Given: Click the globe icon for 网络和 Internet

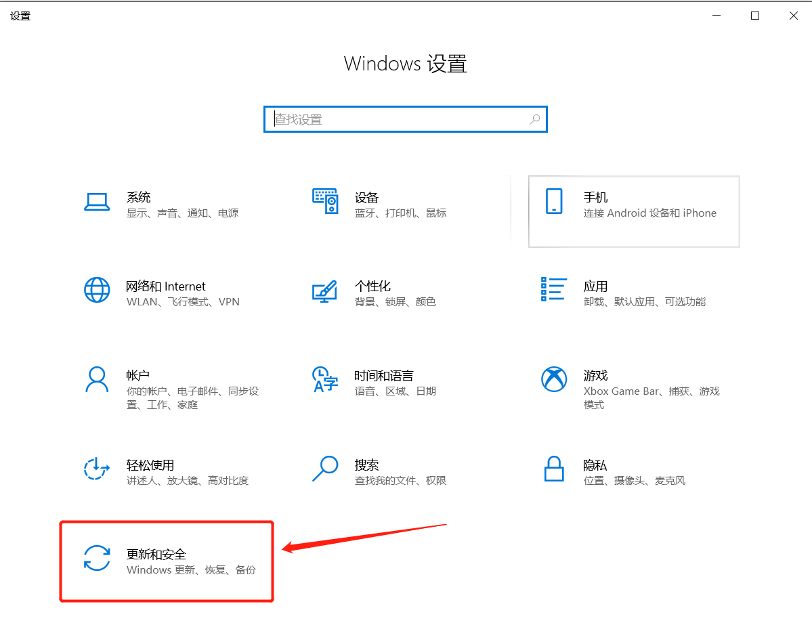Looking at the screenshot, I should click(x=97, y=290).
